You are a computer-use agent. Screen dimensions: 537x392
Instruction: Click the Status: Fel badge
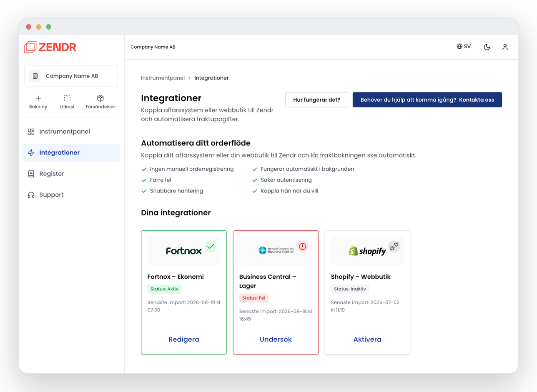254,298
